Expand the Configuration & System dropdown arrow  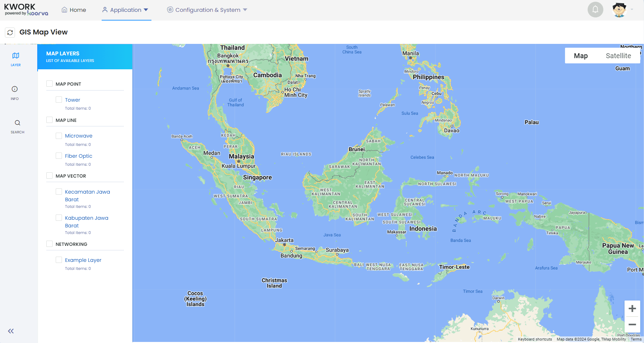pos(245,10)
